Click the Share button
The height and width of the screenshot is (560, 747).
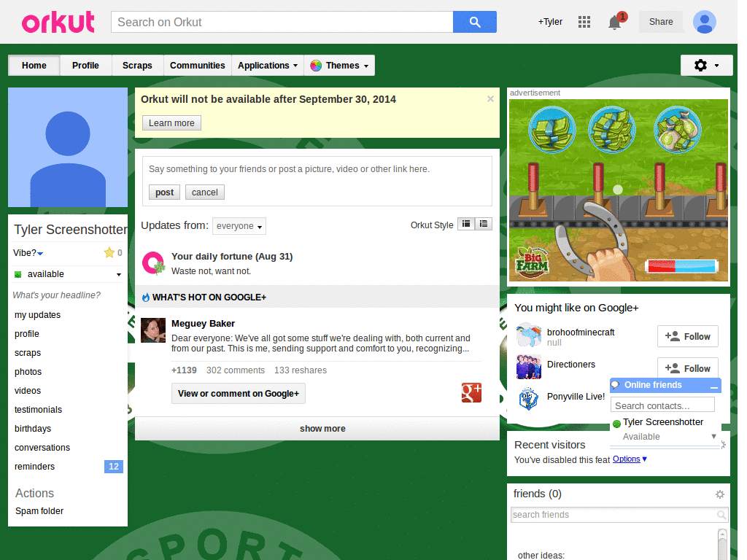coord(661,22)
